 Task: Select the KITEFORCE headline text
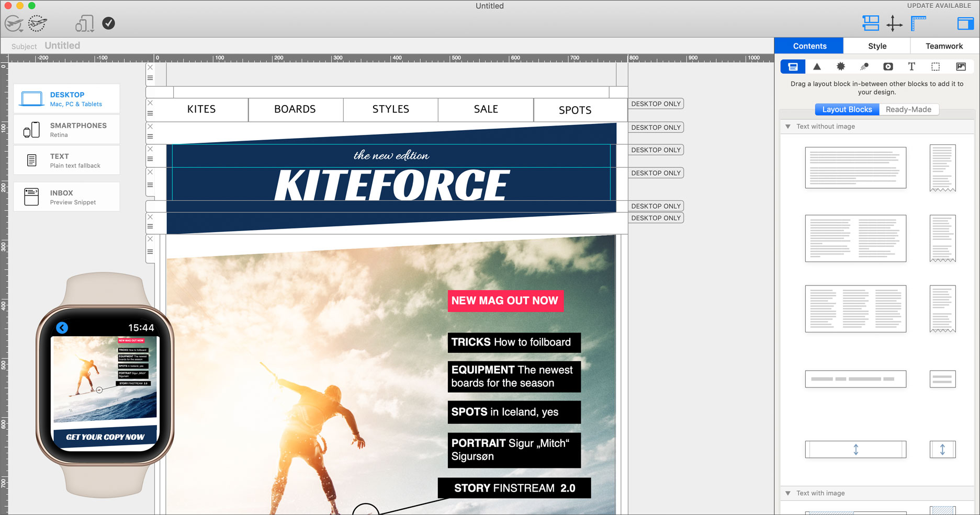(x=391, y=185)
